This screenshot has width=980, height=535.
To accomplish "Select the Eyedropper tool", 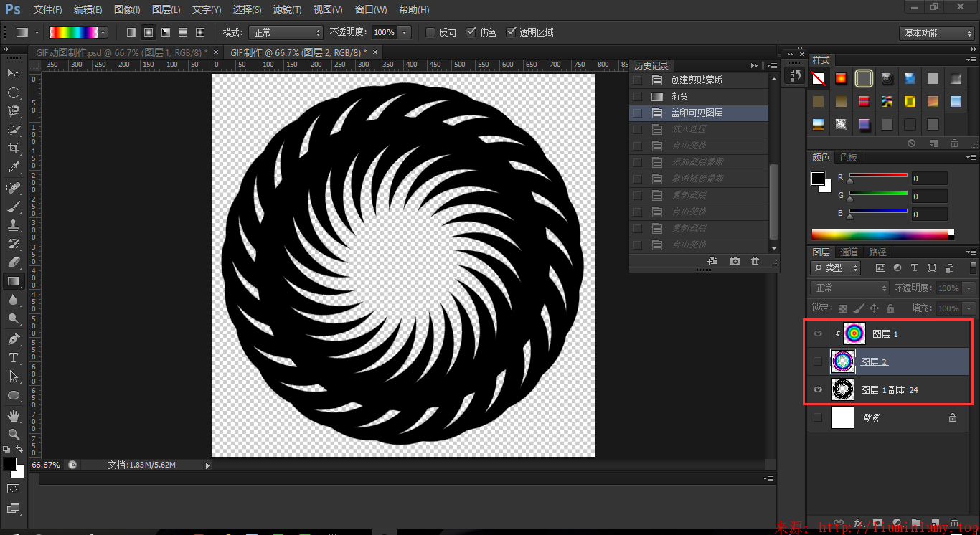I will tap(14, 168).
